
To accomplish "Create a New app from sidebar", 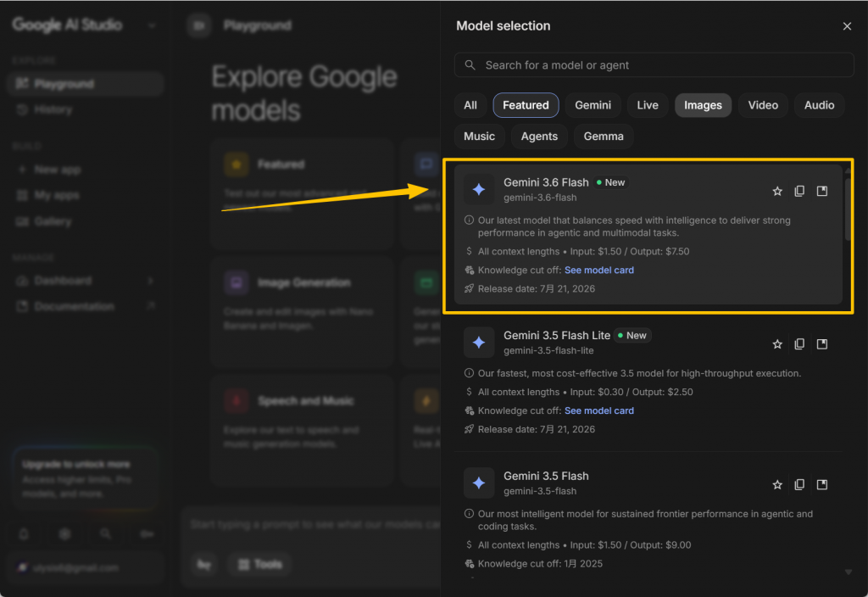I will (86, 170).
